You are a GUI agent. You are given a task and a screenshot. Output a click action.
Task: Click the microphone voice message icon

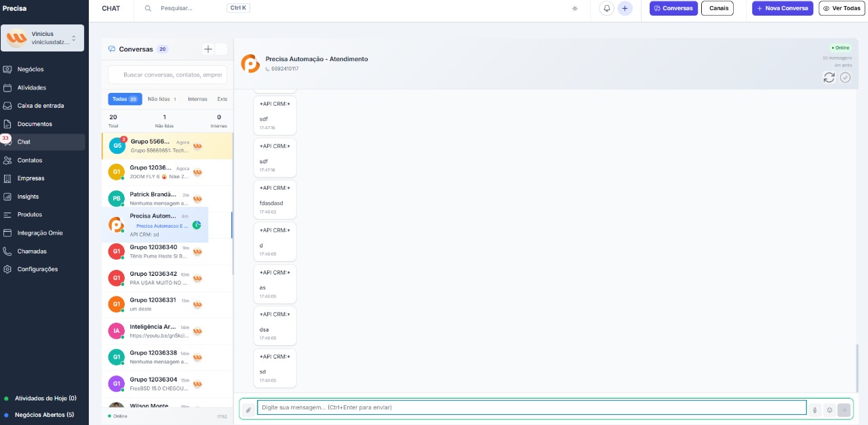814,409
